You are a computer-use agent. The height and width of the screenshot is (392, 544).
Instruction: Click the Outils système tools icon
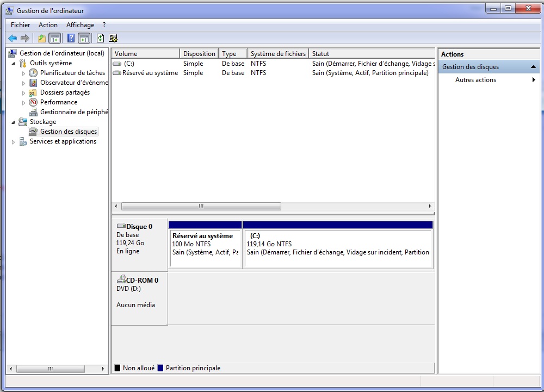(23, 63)
